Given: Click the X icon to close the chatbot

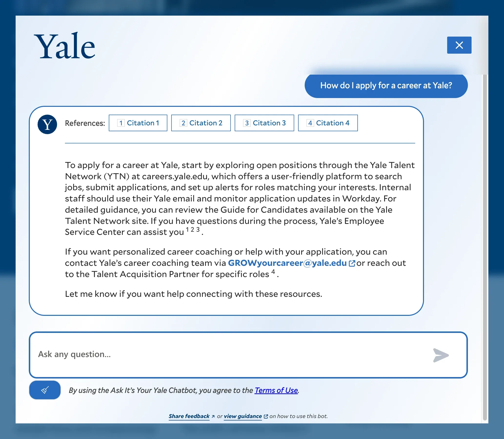Looking at the screenshot, I should click(x=459, y=45).
